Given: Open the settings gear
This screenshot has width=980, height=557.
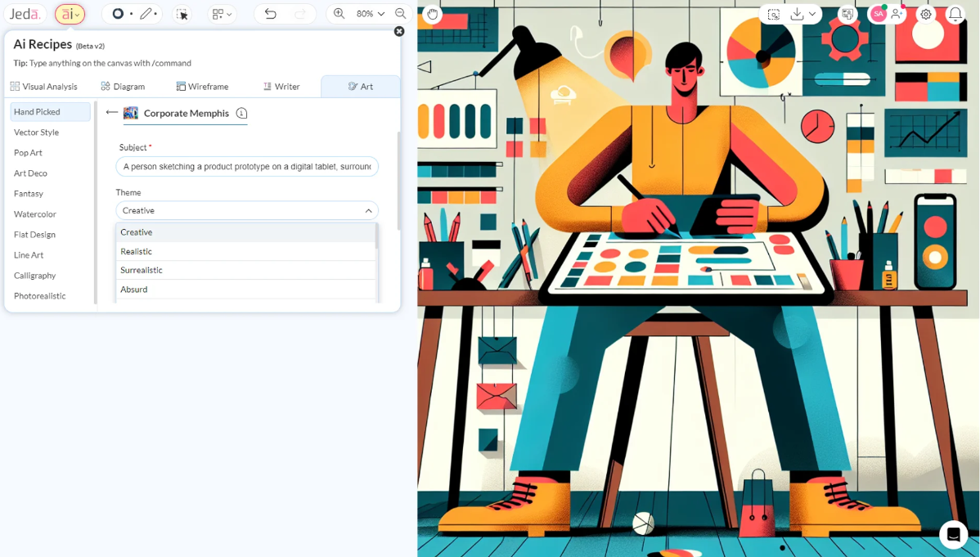Looking at the screenshot, I should [x=924, y=14].
